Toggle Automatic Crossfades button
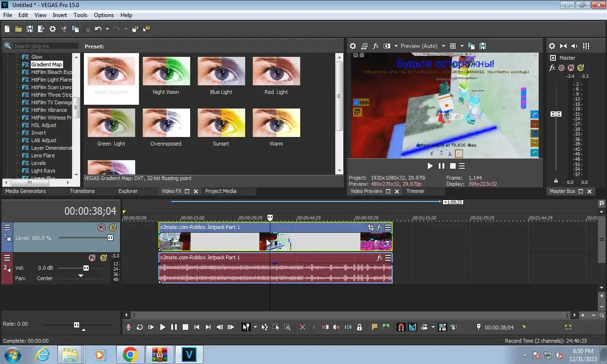 pos(412,327)
